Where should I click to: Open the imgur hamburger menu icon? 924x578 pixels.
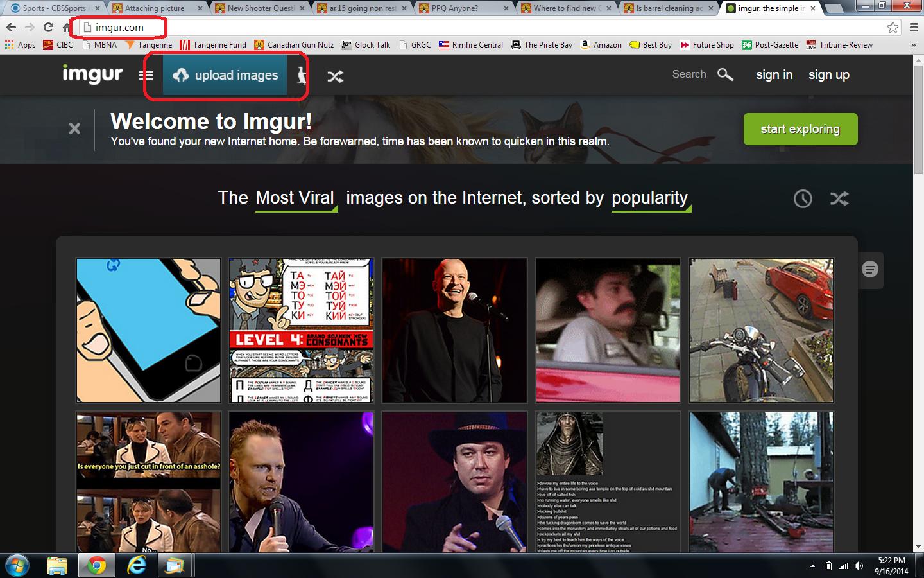pyautogui.click(x=146, y=76)
